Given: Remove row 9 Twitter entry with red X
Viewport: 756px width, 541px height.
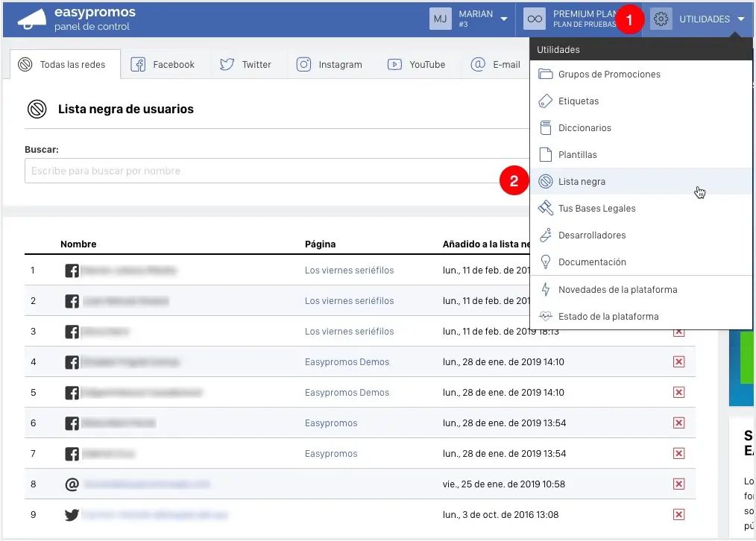Looking at the screenshot, I should tap(679, 514).
